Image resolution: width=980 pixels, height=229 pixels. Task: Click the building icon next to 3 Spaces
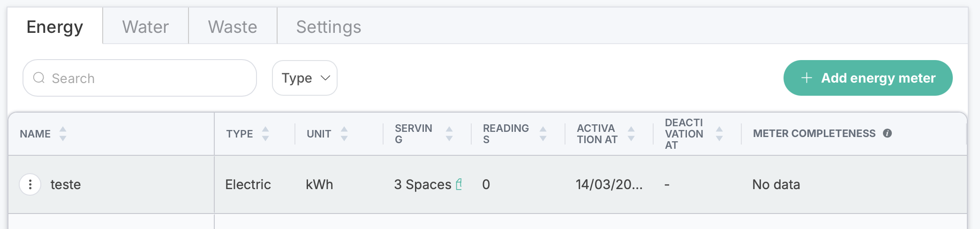(x=459, y=184)
